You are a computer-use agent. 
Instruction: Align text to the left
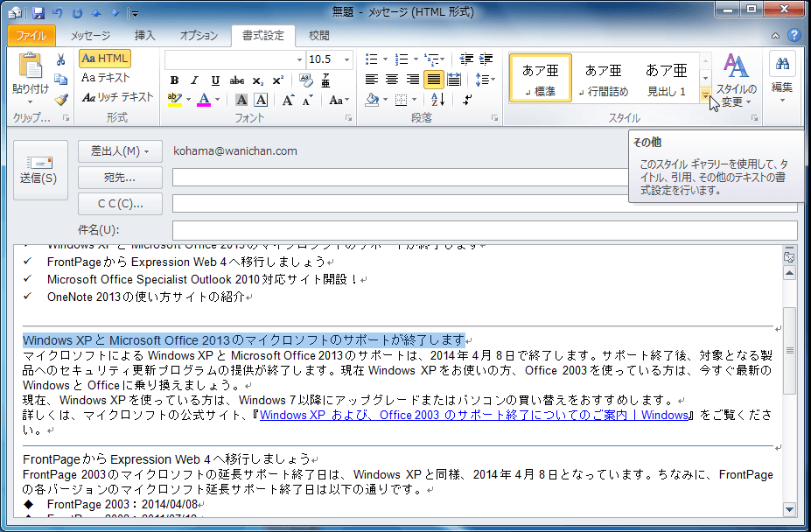(x=371, y=79)
